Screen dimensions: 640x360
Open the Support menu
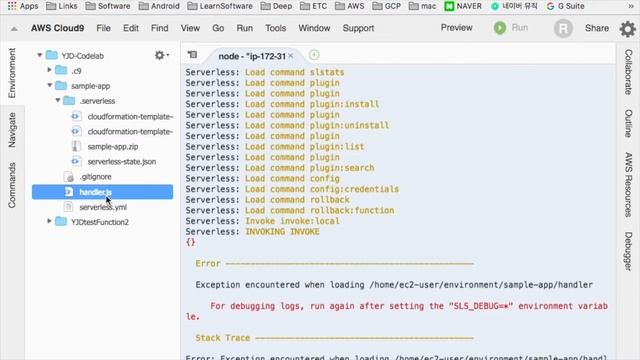pyautogui.click(x=358, y=28)
